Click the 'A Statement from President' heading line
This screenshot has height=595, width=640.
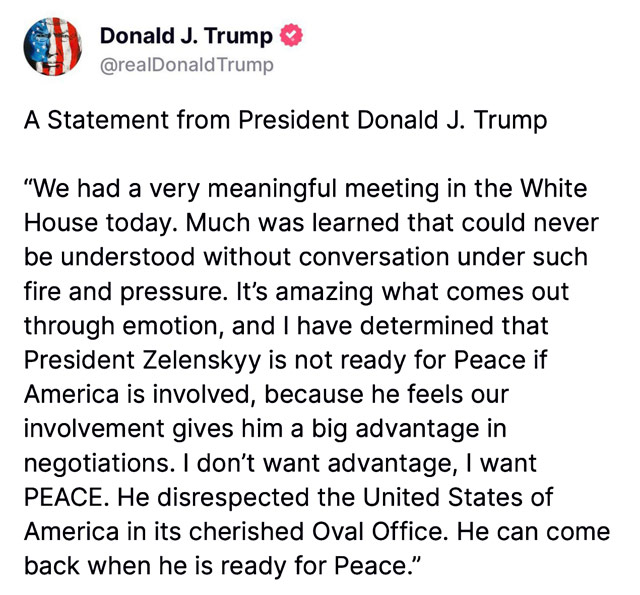tap(285, 120)
